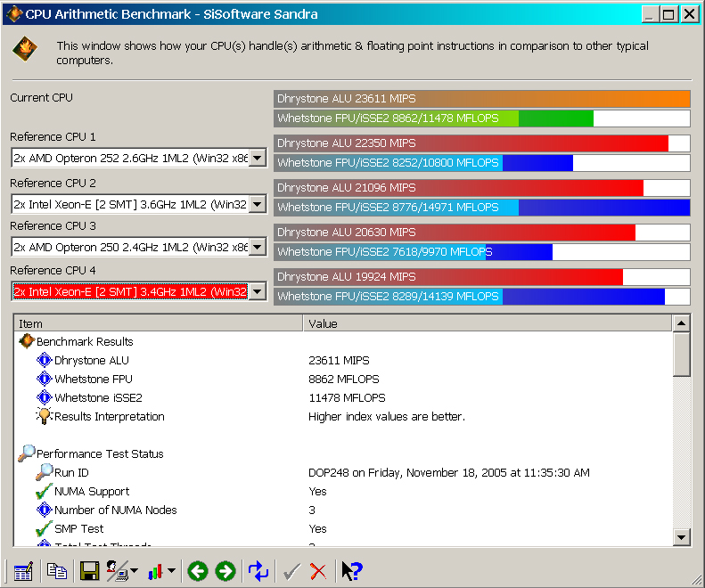Click the results list scrollbar thumb

coord(682,355)
